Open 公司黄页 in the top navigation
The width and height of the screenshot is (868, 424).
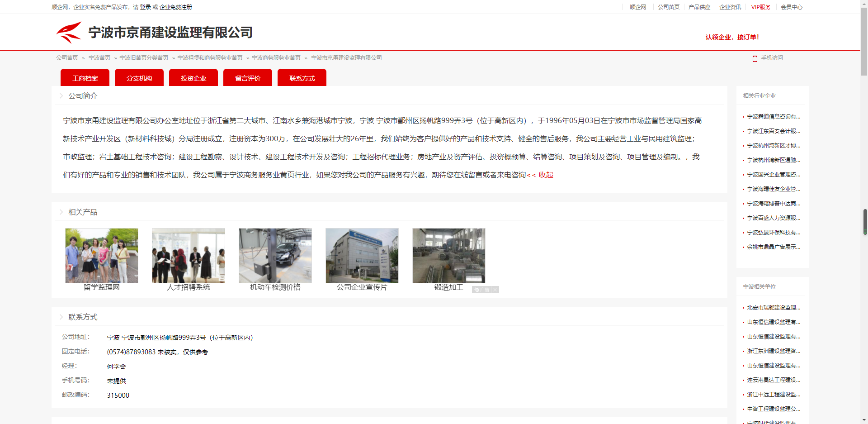tap(669, 7)
